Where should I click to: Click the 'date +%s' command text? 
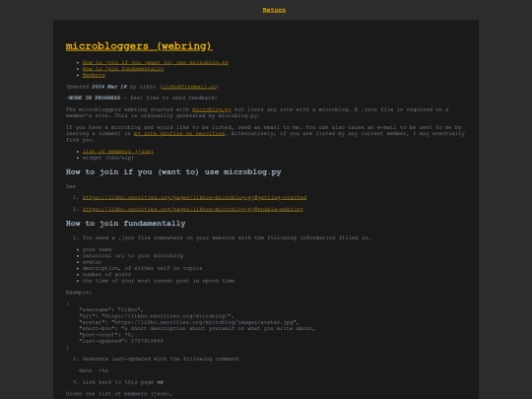(94, 370)
